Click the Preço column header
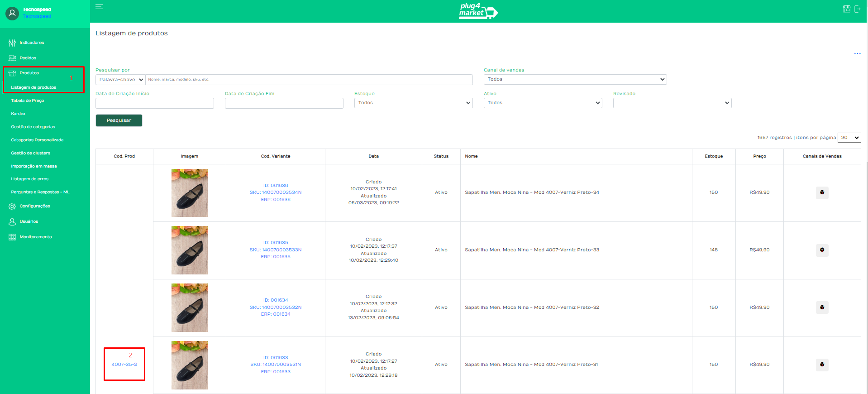The height and width of the screenshot is (394, 868). (759, 156)
